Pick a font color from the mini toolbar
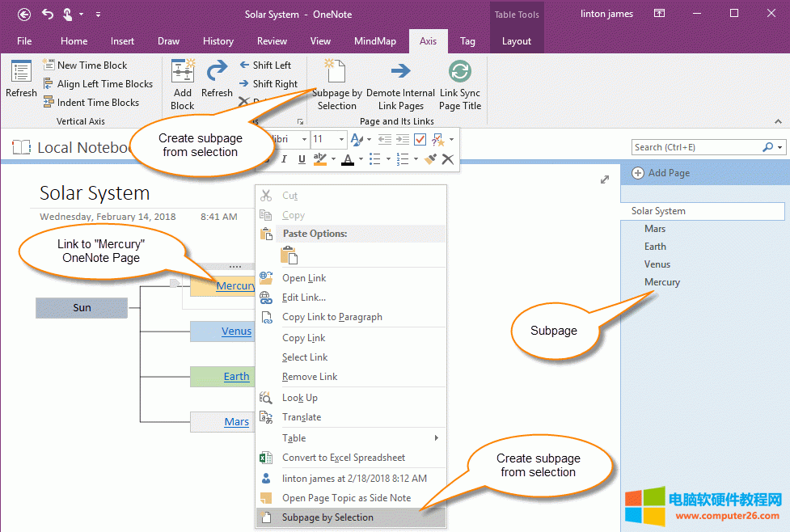The height and width of the screenshot is (532, 790). tap(348, 159)
